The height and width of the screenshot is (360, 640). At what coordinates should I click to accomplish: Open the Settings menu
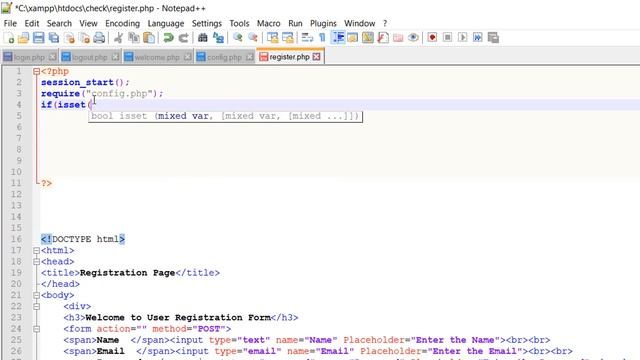(207, 23)
